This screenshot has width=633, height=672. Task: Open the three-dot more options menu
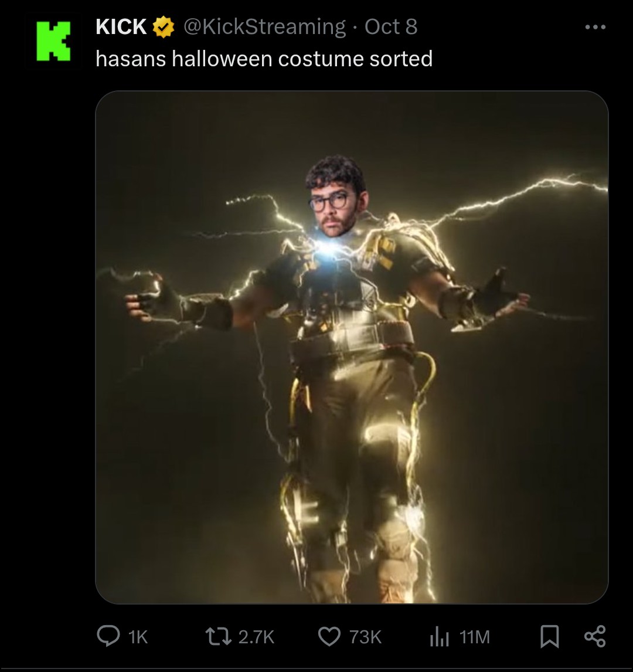click(595, 27)
